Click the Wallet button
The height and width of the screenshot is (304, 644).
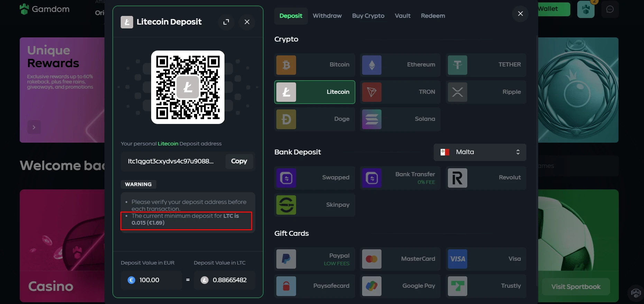(x=553, y=9)
